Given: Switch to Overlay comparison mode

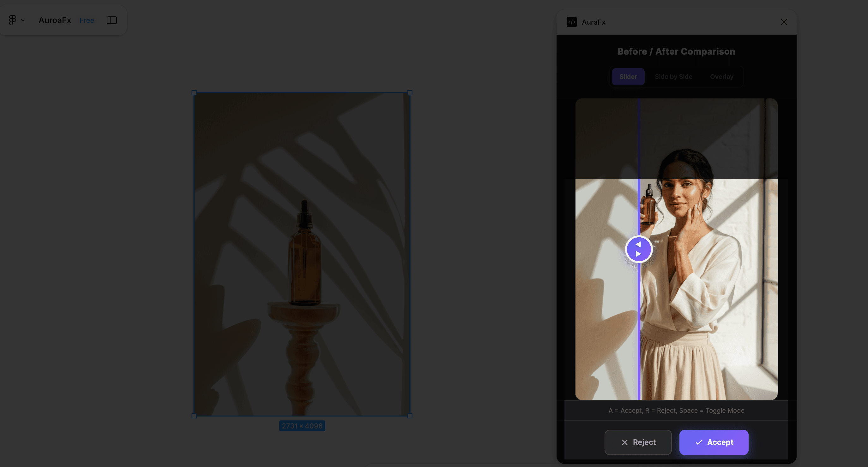Looking at the screenshot, I should [721, 77].
